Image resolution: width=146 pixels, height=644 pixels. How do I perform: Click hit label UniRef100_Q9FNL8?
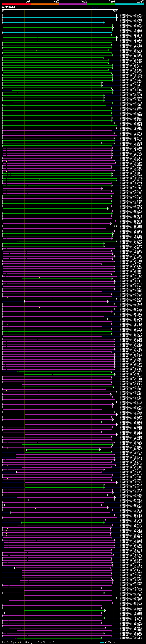131,351
